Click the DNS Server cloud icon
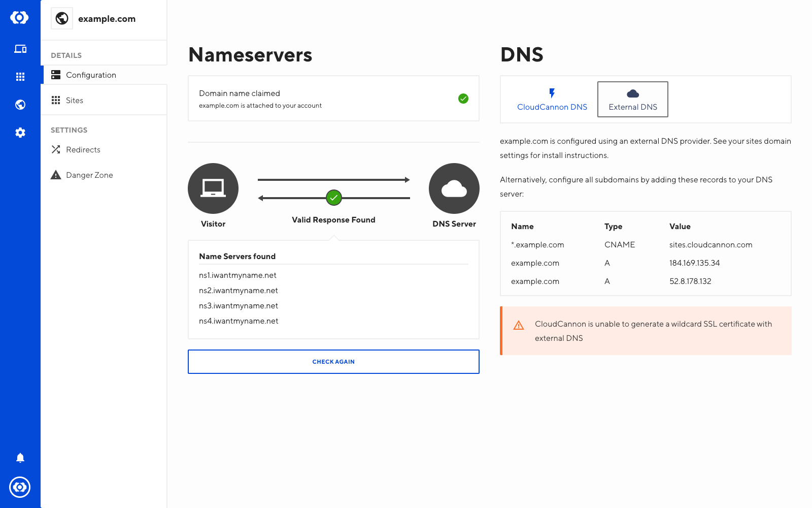The width and height of the screenshot is (812, 508). pos(454,188)
